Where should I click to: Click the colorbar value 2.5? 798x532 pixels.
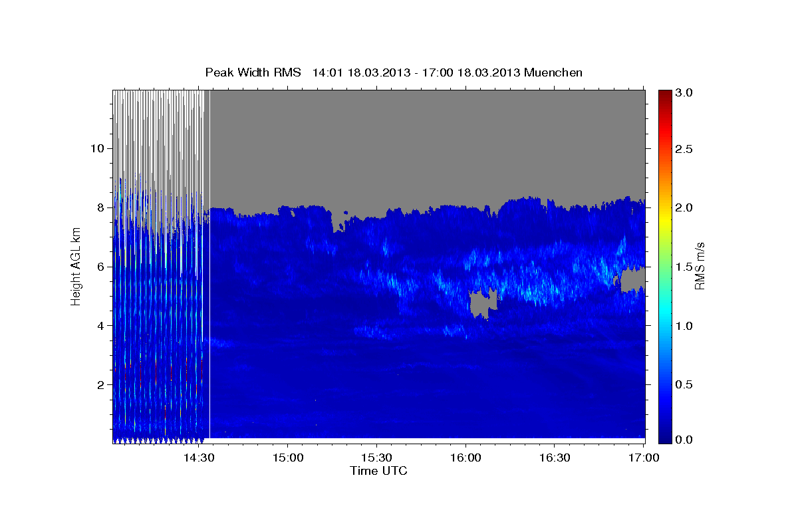(x=684, y=149)
